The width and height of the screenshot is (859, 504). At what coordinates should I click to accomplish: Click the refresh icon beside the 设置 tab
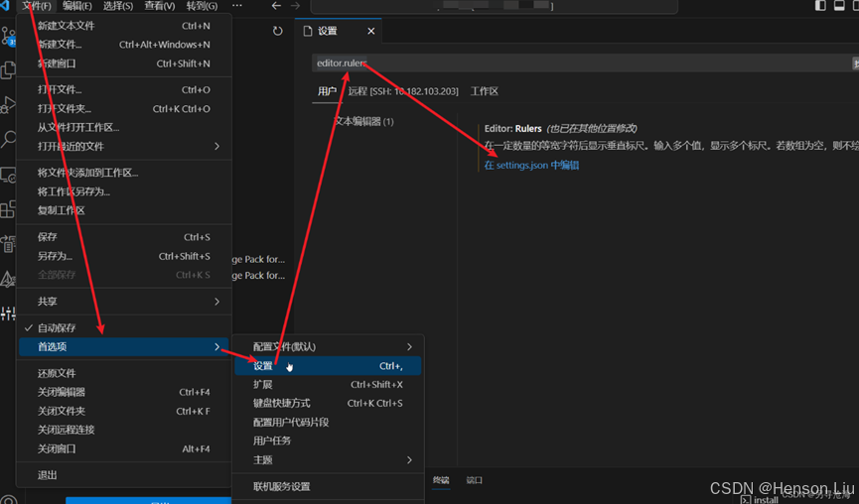coord(278,31)
